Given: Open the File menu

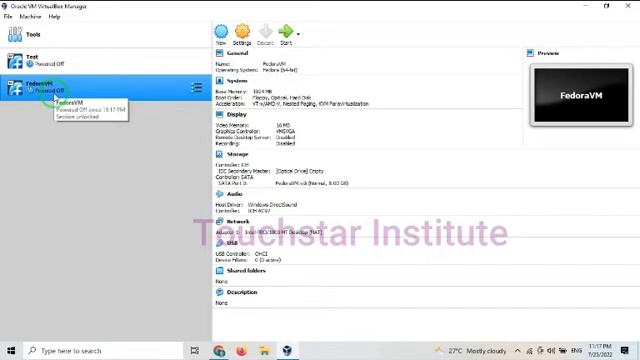Looking at the screenshot, I should (8, 17).
